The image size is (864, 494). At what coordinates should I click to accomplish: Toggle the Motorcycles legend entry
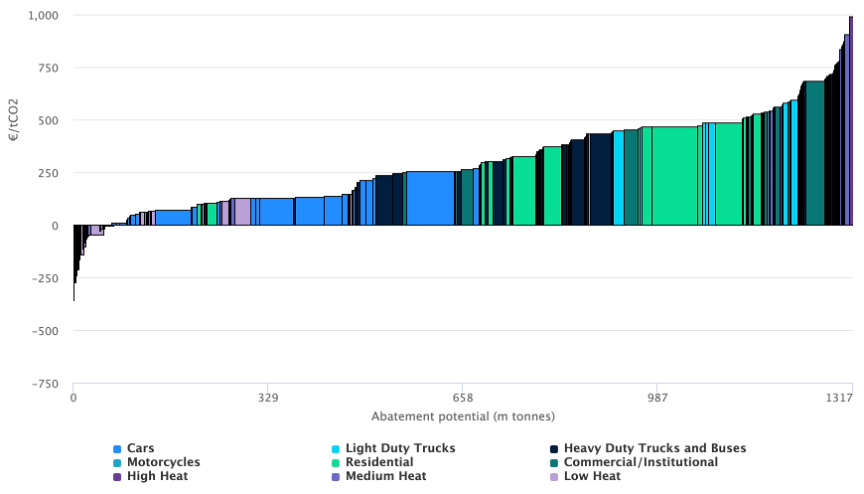(x=156, y=462)
